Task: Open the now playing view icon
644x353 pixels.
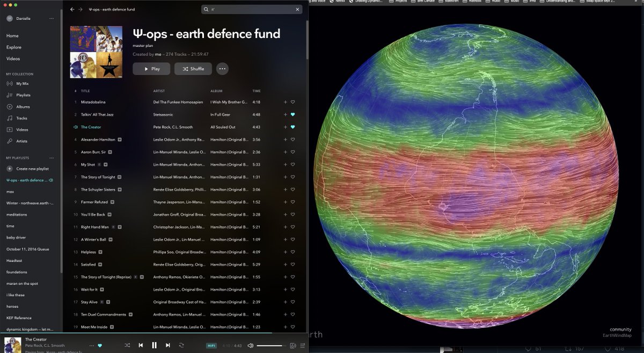Action: [x=292, y=345]
